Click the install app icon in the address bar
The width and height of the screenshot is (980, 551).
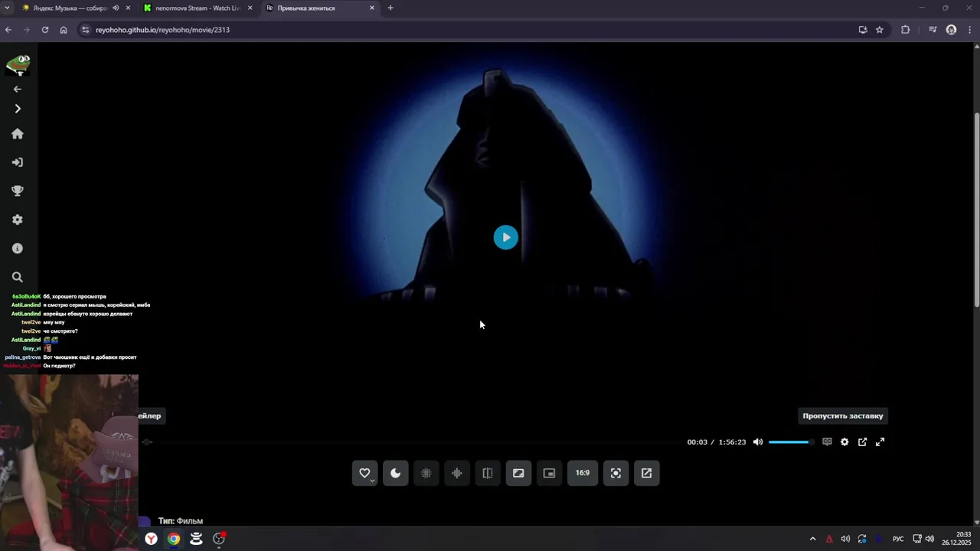point(863,30)
